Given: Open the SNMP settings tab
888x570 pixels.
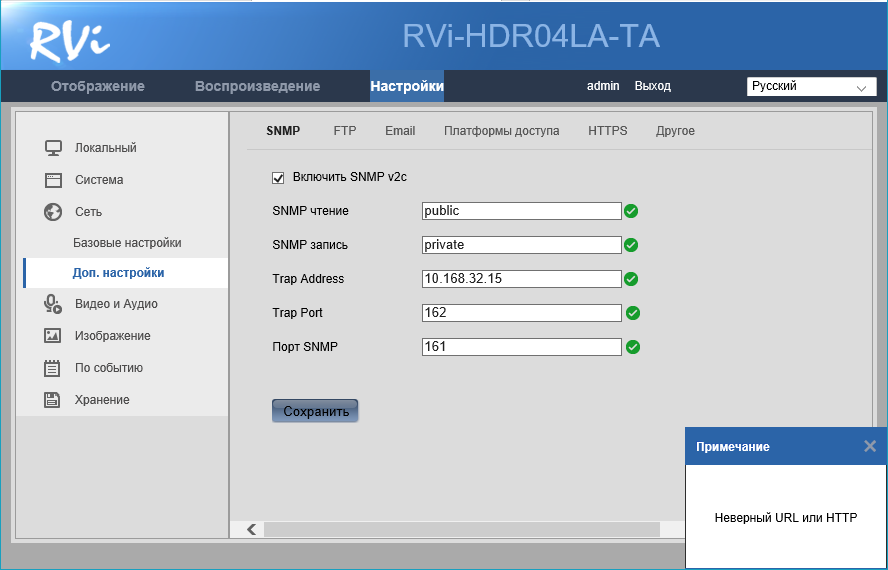Looking at the screenshot, I should (x=283, y=131).
